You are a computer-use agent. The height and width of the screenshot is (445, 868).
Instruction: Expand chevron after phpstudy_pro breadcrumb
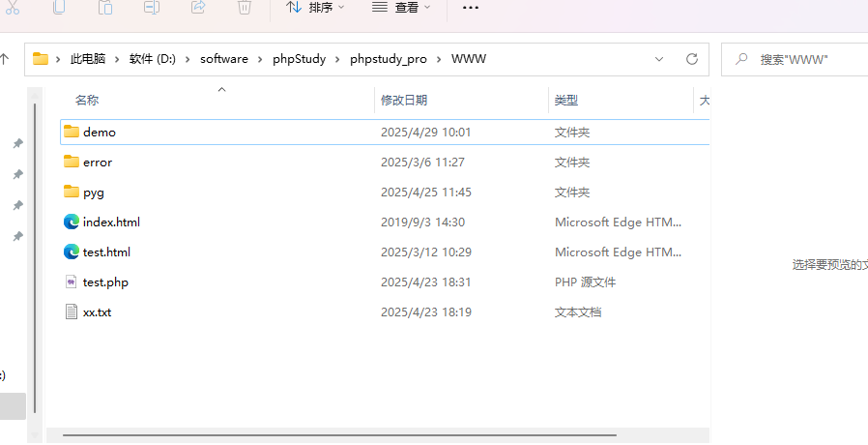tap(439, 59)
